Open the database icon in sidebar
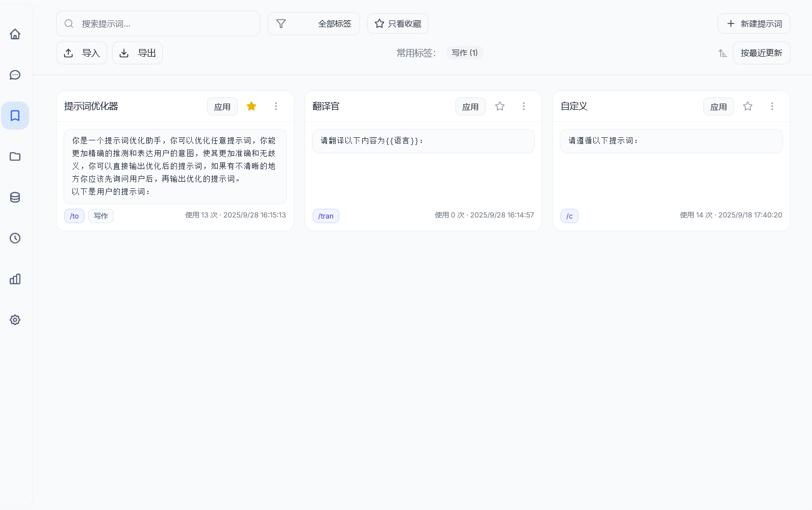 click(x=15, y=198)
